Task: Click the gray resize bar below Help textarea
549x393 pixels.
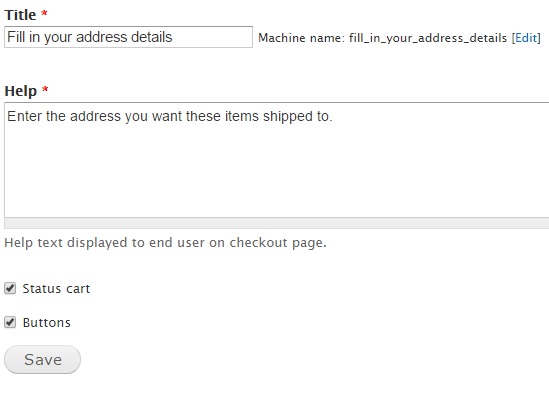Action: pyautogui.click(x=277, y=223)
